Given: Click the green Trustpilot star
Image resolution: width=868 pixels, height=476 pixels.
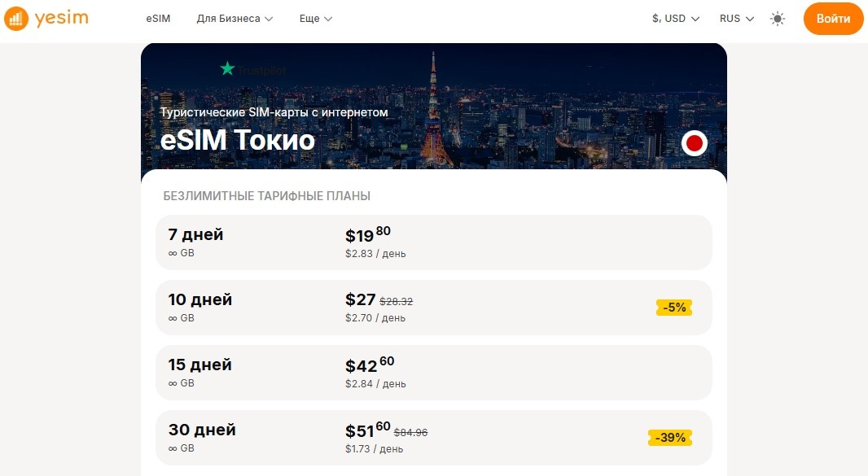Looking at the screenshot, I should (227, 69).
